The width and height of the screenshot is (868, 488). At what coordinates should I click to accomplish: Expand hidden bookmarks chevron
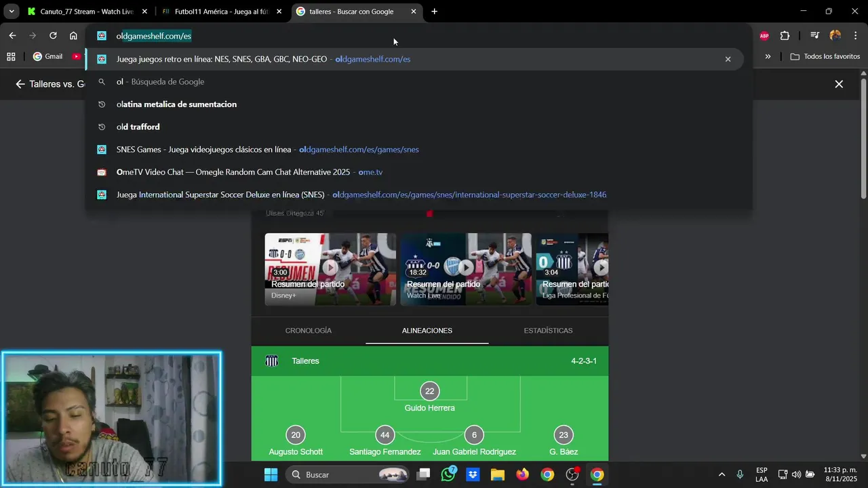[x=768, y=57]
